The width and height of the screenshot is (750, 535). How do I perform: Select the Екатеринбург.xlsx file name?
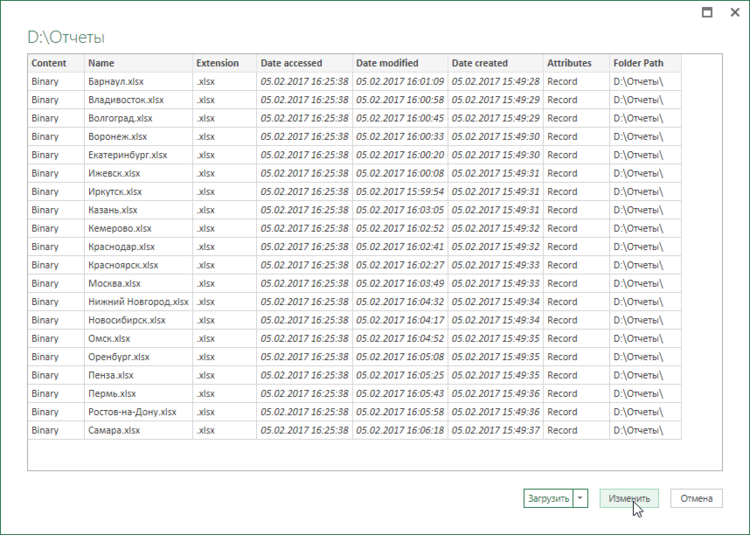point(128,155)
